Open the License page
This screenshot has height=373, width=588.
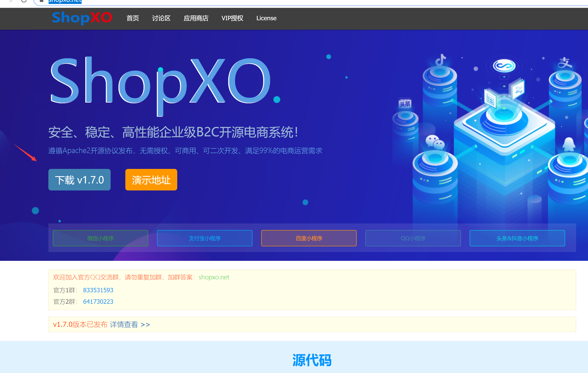pos(266,18)
